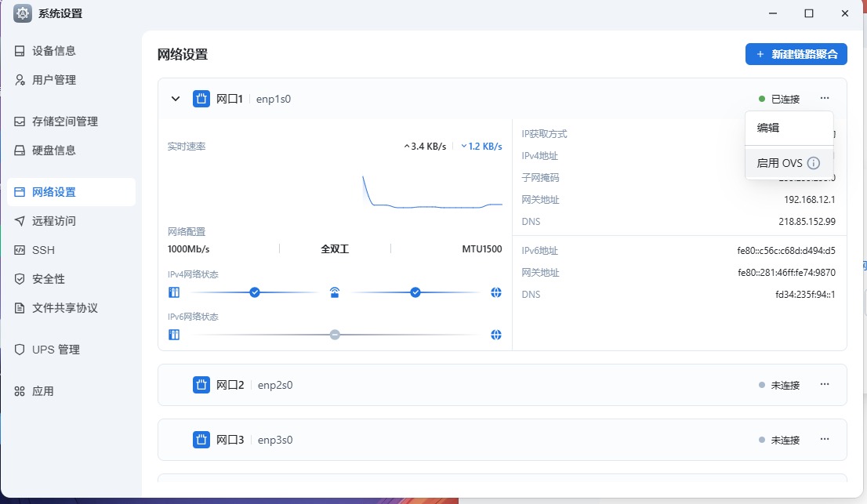
Task: Click the 新建链路聚合 button
Action: pos(796,54)
